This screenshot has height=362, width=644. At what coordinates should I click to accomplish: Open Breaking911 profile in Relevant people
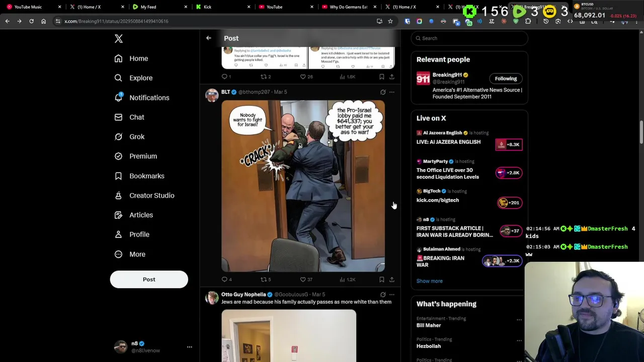(447, 75)
